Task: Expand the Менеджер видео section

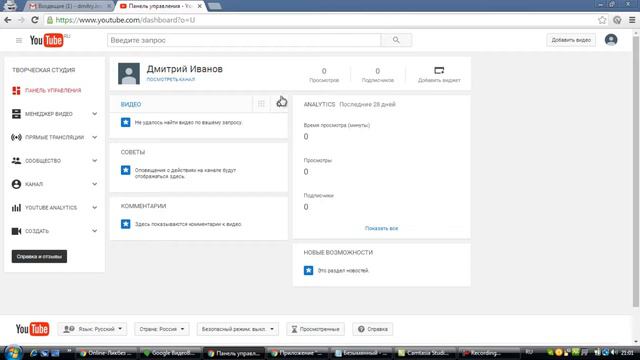Action: 94,114
